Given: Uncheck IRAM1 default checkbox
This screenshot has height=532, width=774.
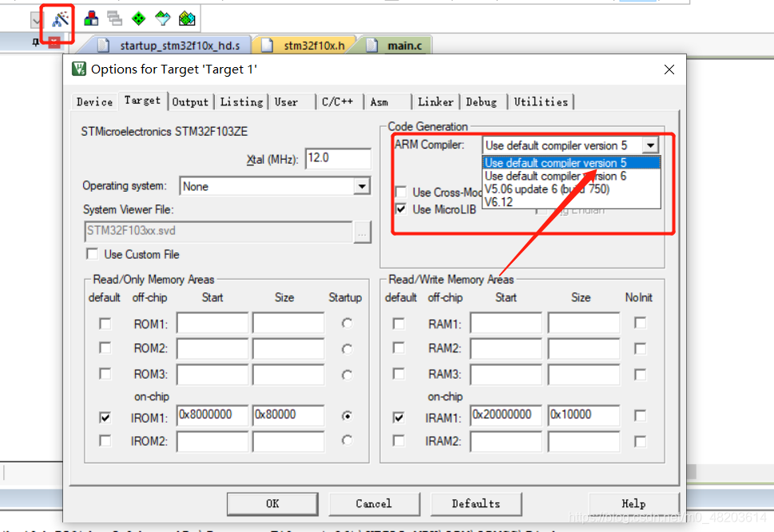Looking at the screenshot, I should tap(399, 418).
